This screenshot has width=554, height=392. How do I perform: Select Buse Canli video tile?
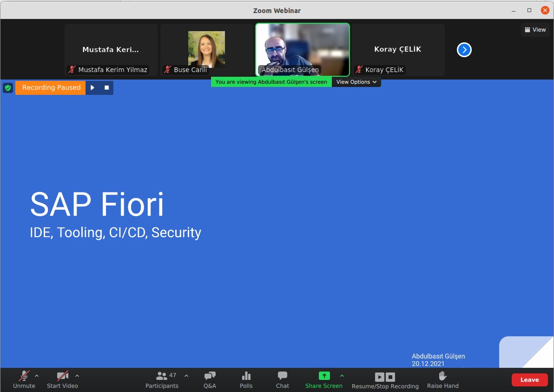207,50
